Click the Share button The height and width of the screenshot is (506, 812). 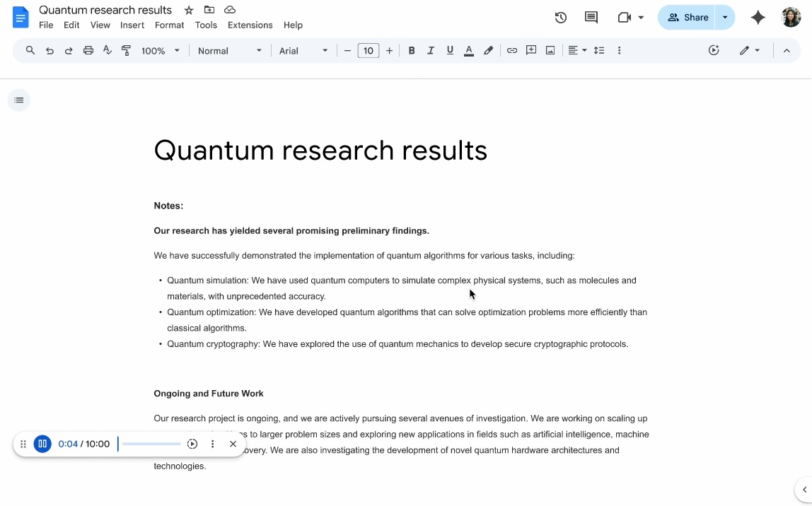pyautogui.click(x=688, y=17)
